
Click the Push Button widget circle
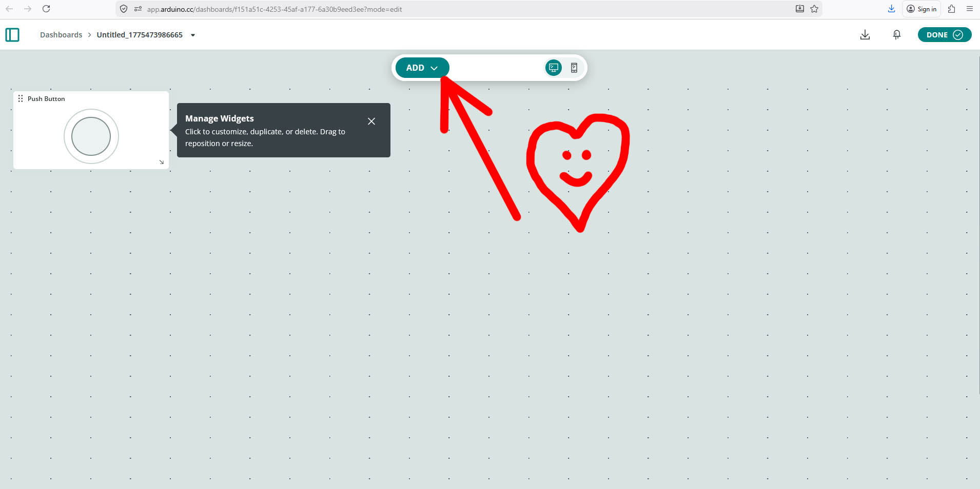[x=91, y=136]
